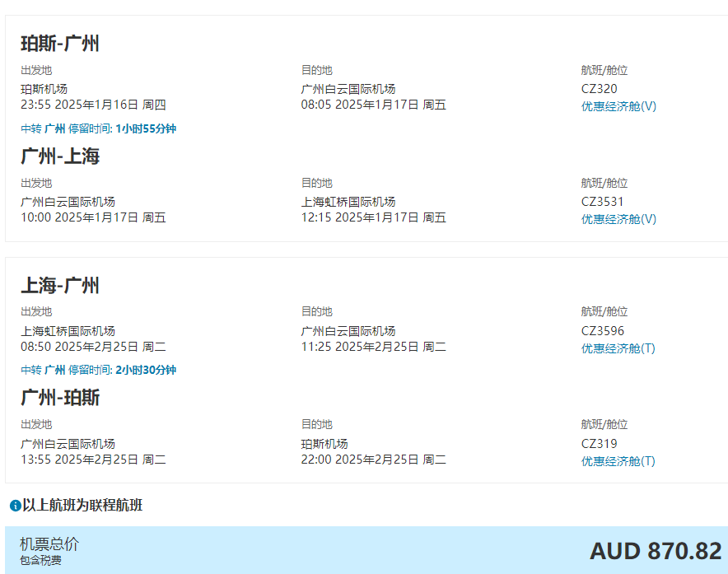Click the info icon beside 以上航班为联程航班
Screen dimensions: 728x574
pos(15,506)
